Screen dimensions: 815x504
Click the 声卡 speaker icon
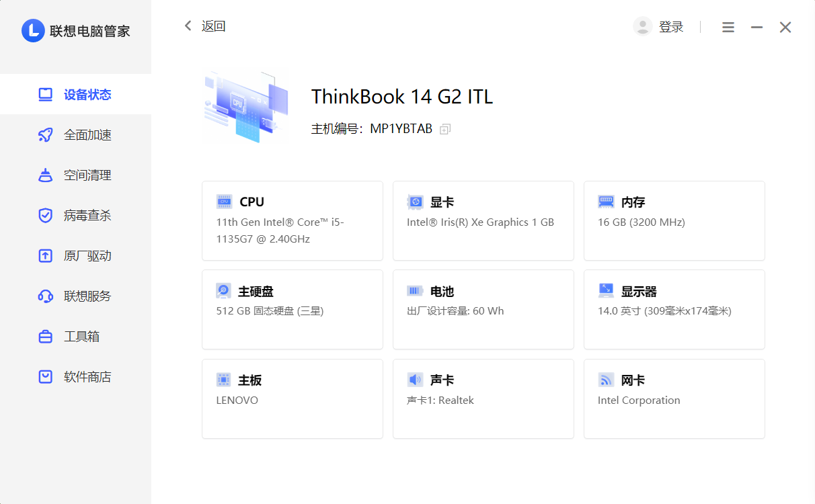(415, 380)
